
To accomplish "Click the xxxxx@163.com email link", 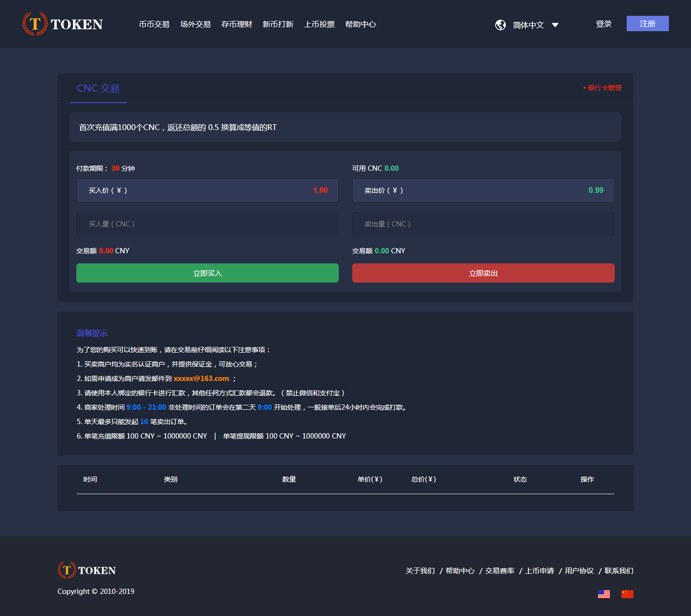I will click(x=201, y=379).
